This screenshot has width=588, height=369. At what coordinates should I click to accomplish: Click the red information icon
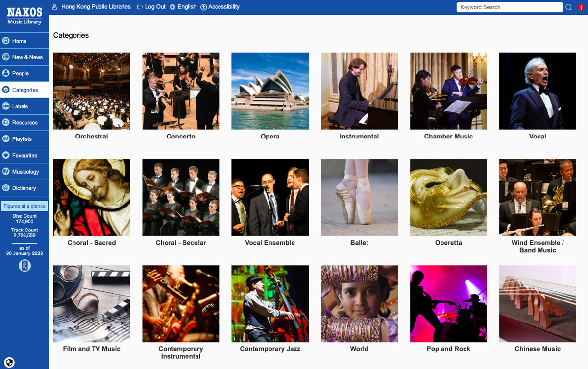[582, 7]
